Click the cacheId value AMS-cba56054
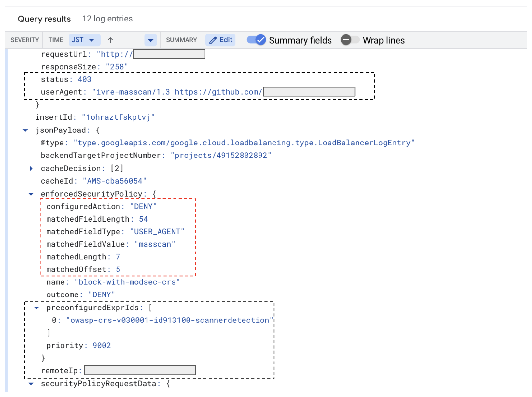 tap(115, 181)
